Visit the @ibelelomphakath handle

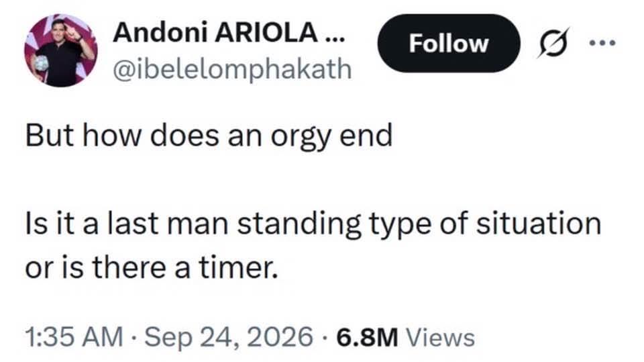point(232,69)
